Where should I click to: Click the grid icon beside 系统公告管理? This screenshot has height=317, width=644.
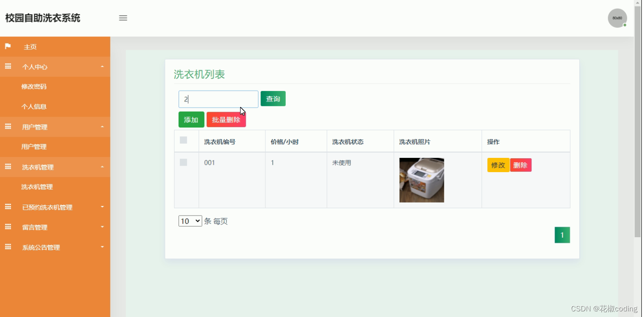(x=8, y=247)
